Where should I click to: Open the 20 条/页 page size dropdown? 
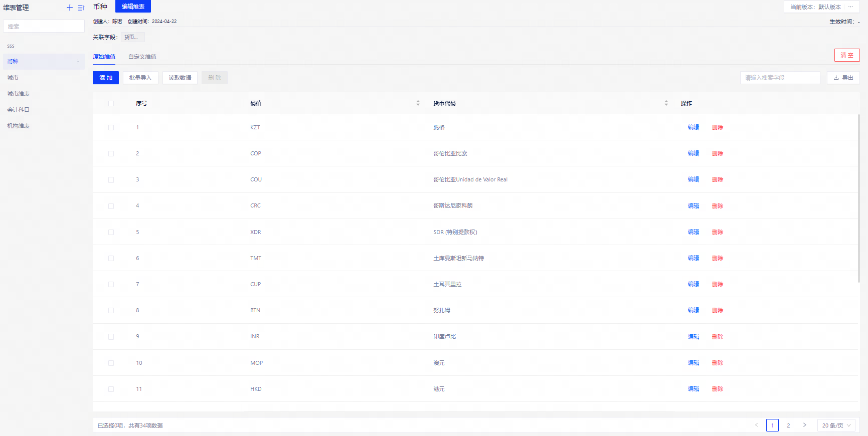(x=836, y=425)
